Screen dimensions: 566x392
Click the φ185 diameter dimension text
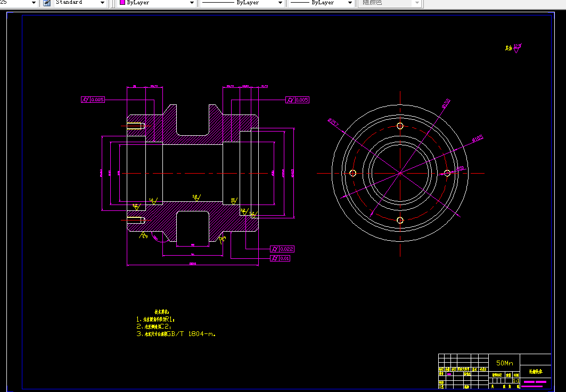[x=477, y=138]
